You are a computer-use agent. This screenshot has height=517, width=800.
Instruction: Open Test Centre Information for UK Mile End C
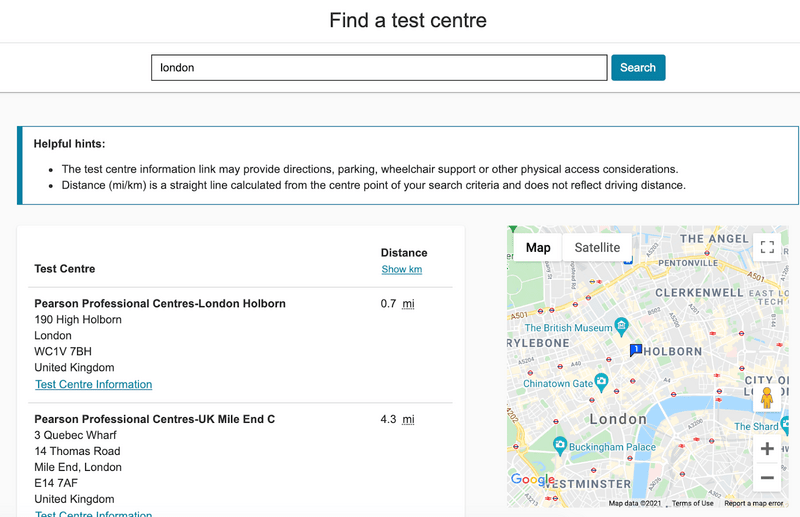point(93,513)
